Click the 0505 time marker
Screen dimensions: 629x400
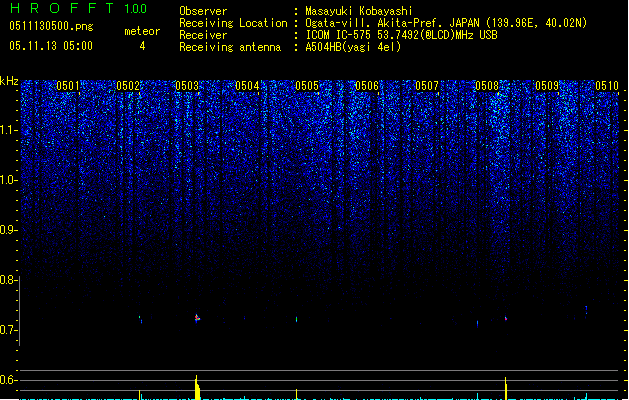307,85
